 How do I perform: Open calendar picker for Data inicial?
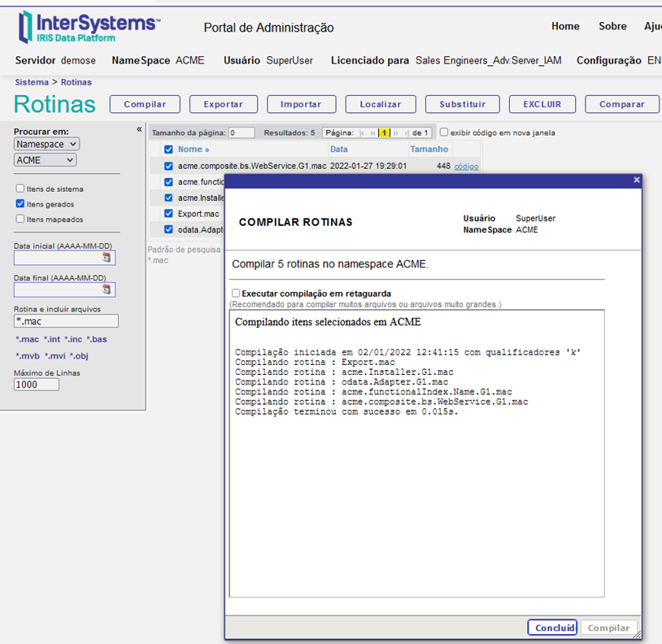click(106, 258)
